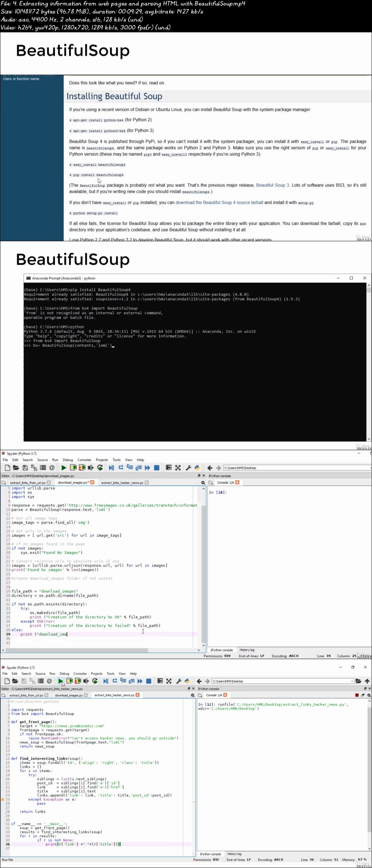Undock the editor pane in extract_links_hacker_news.py window
This screenshot has height=868, width=372.
tap(189, 689)
